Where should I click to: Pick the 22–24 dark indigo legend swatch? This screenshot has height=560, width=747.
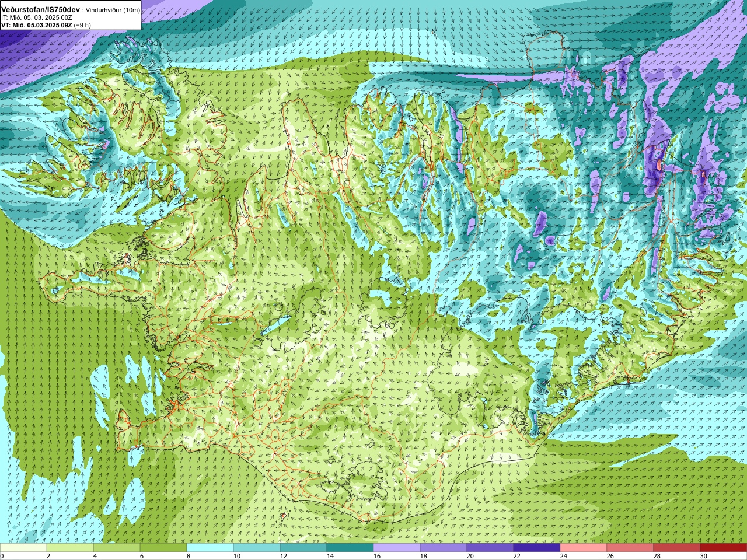coord(537,548)
